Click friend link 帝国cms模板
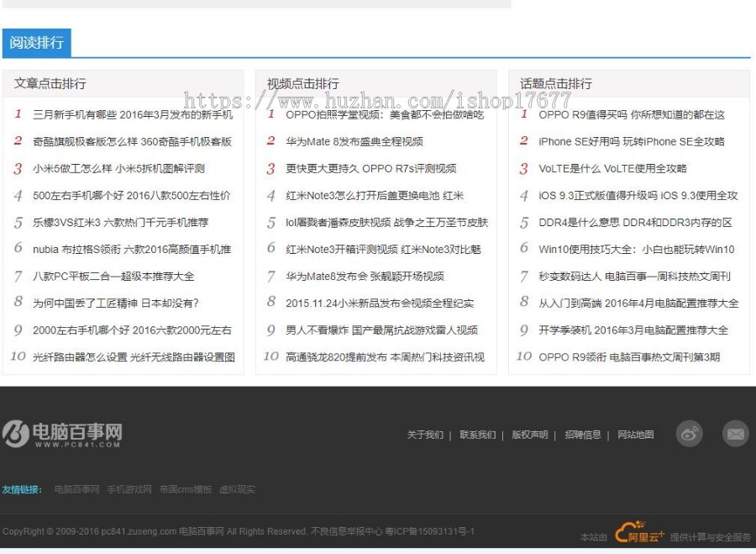This screenshot has height=554, width=756. [x=186, y=489]
